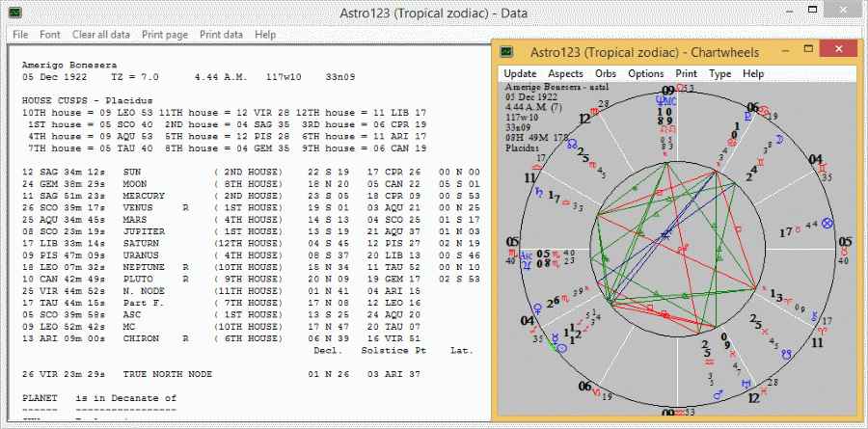868x429 pixels.
Task: Open Print menu in Chartwheels window
Action: click(x=686, y=73)
